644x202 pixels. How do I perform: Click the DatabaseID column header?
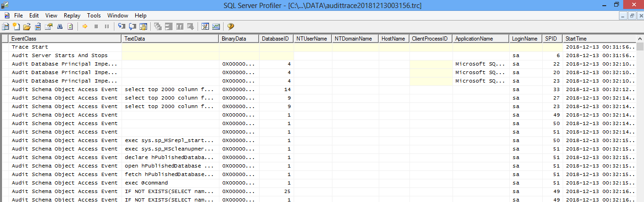point(277,39)
